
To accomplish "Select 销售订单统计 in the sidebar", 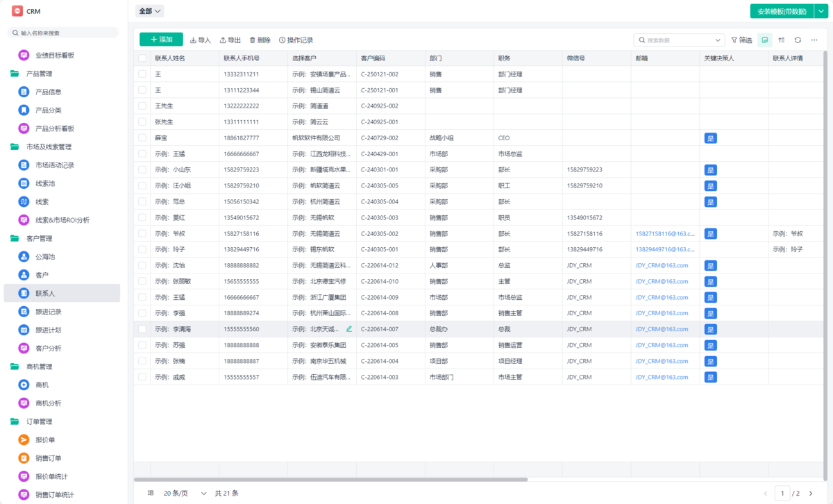I will coord(62,495).
